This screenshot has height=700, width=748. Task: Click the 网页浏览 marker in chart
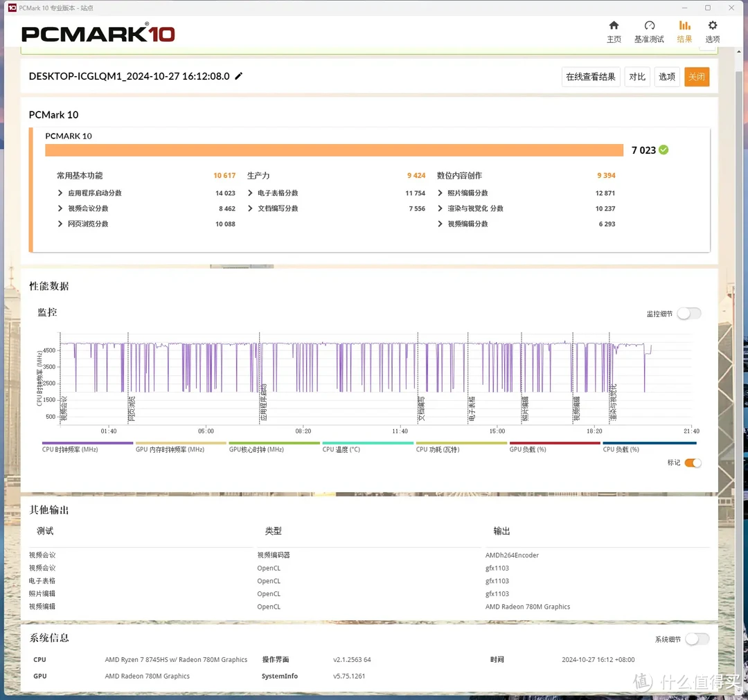pyautogui.click(x=132, y=409)
